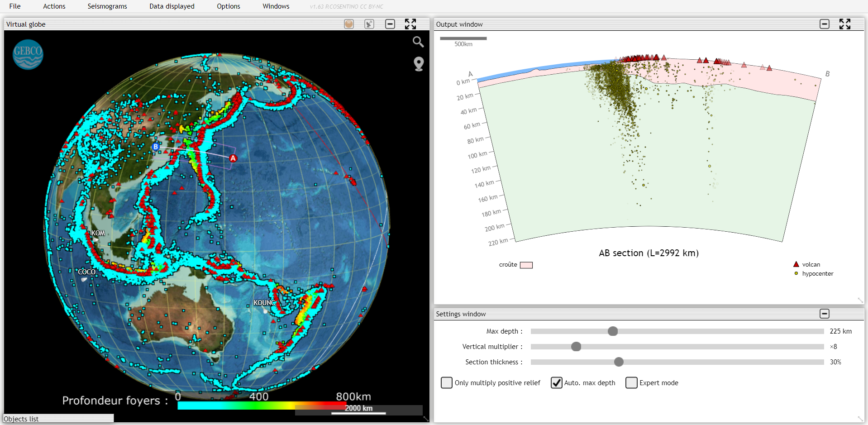
Task: Click the 500km scale bar in Output window
Action: tap(463, 39)
